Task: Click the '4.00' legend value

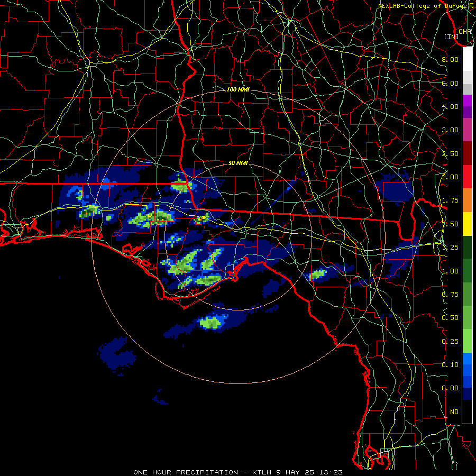Action: pos(450,106)
